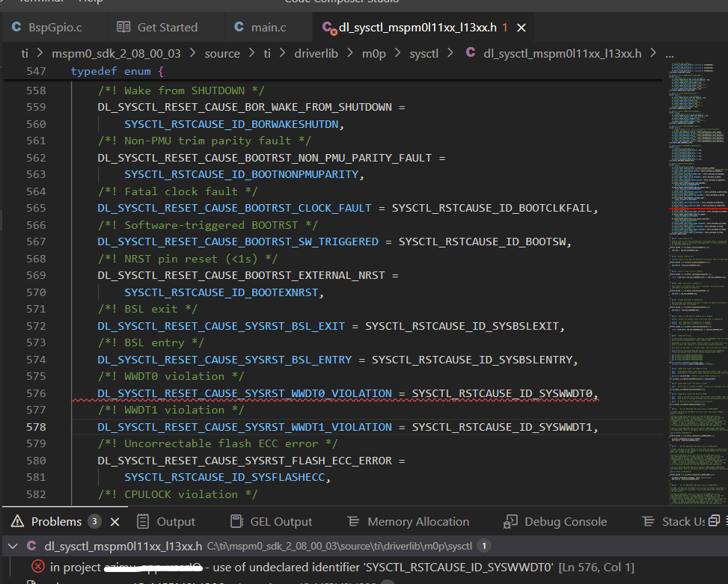Image resolution: width=728 pixels, height=584 pixels.
Task: Click DL_SYSCTL_RESET_CAUSE_BOOTRST_CLOCK_FAULT identifier
Action: pyautogui.click(x=234, y=208)
